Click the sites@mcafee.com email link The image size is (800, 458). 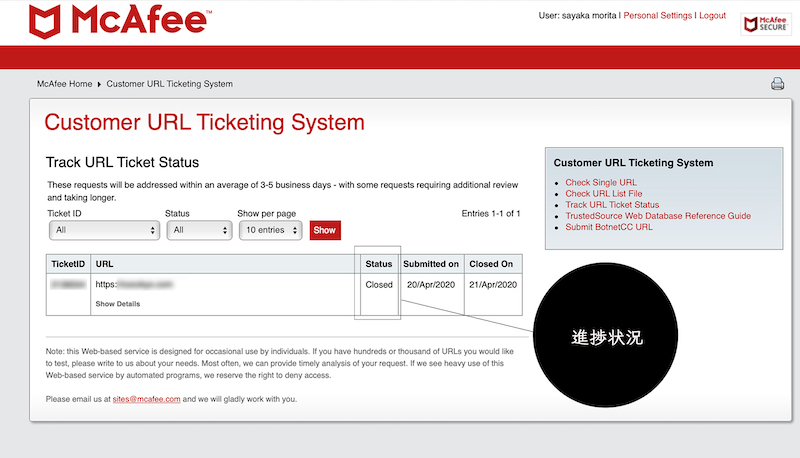pos(146,399)
